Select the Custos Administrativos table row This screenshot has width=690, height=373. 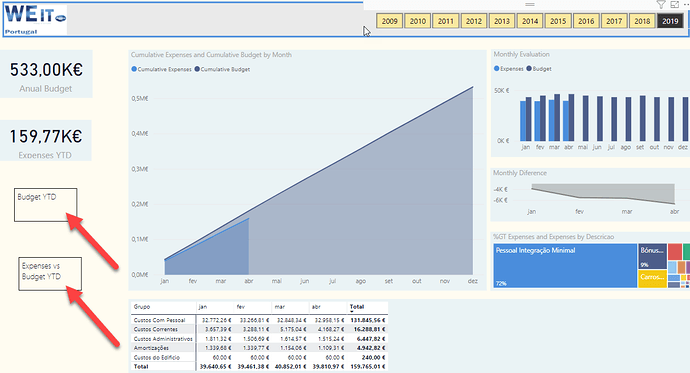259,339
